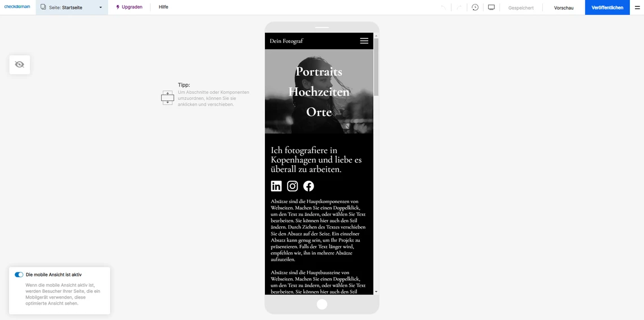644x320 pixels.
Task: Click the checkdomain logo
Action: click(17, 7)
